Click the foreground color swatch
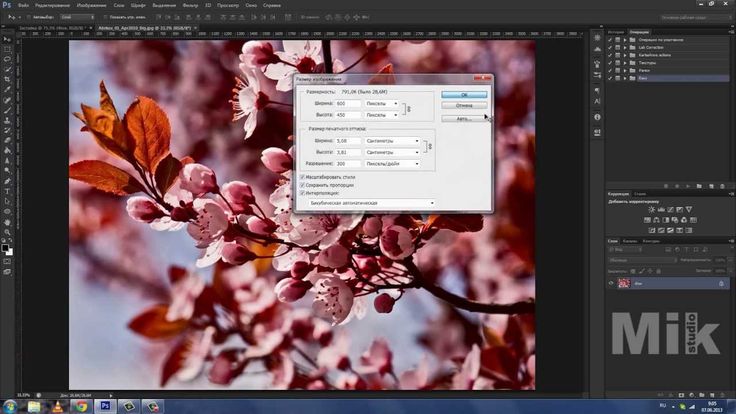 [x=5, y=248]
